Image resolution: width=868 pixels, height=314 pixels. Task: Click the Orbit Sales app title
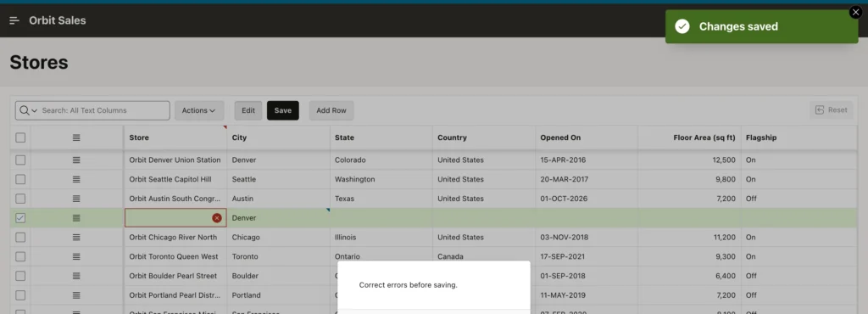[58, 20]
